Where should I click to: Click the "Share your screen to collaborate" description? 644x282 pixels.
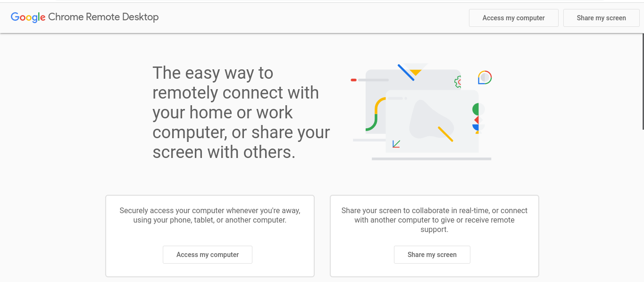point(435,220)
